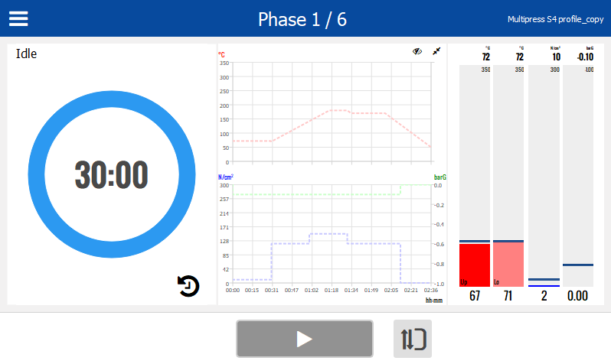
Task: Open the hamburger menu
Action: pos(18,18)
